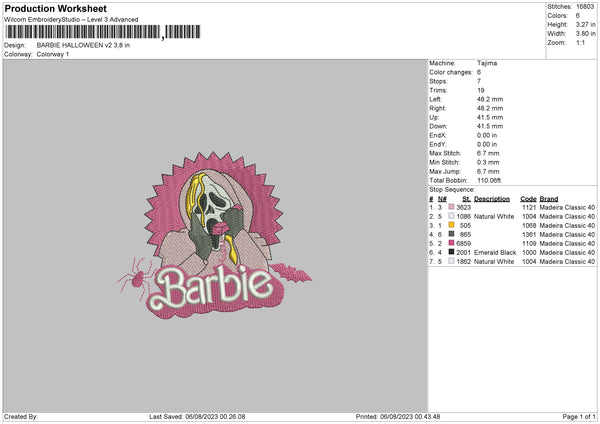
Task: Click the Width value '3.80 in'
Action: pos(585,34)
